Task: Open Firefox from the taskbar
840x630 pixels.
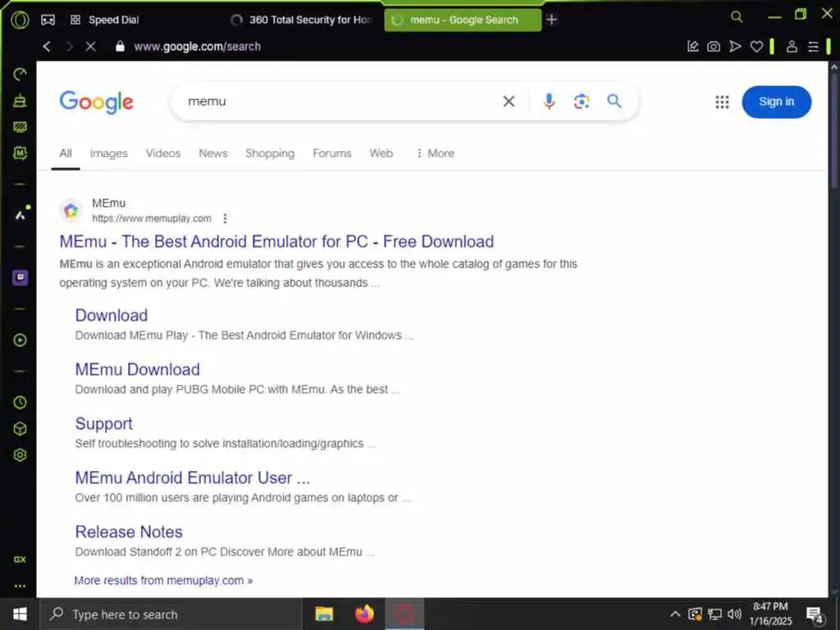Action: coord(364,614)
